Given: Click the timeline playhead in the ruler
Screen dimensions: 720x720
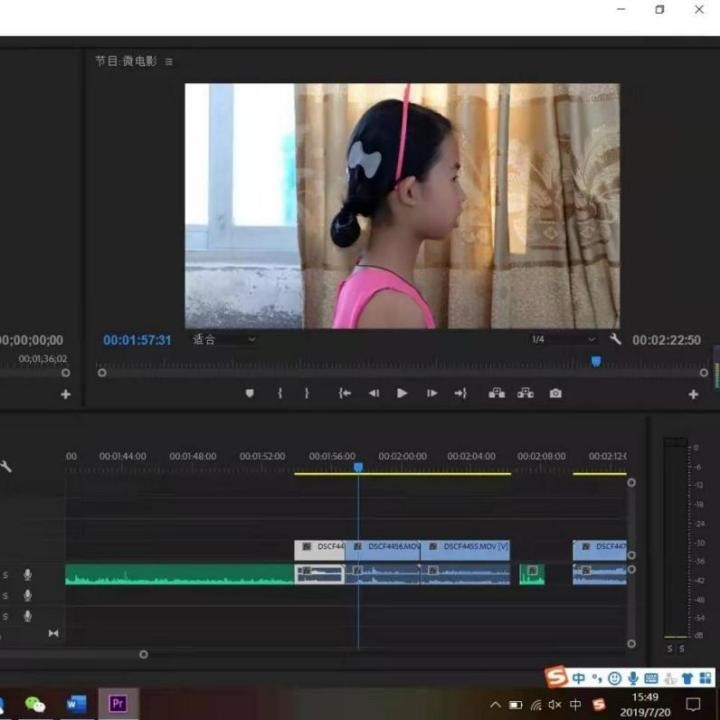Looking at the screenshot, I should point(358,467).
